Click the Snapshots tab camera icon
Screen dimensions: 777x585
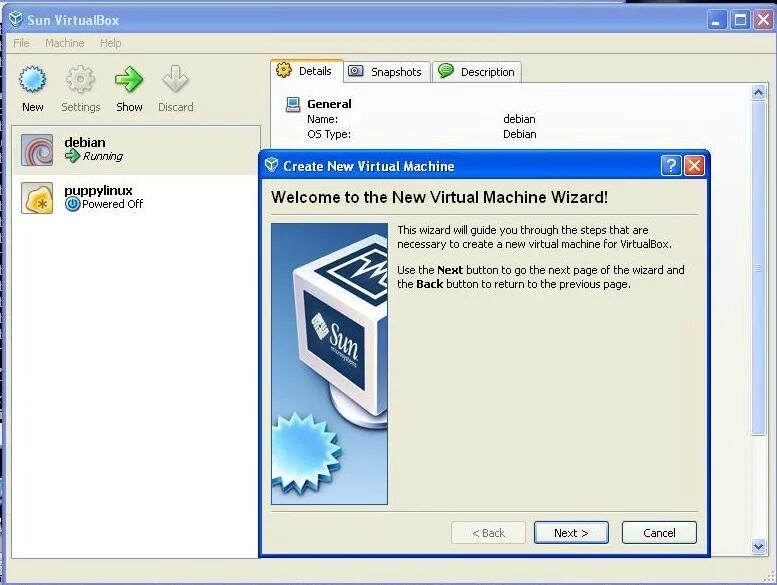click(x=355, y=71)
